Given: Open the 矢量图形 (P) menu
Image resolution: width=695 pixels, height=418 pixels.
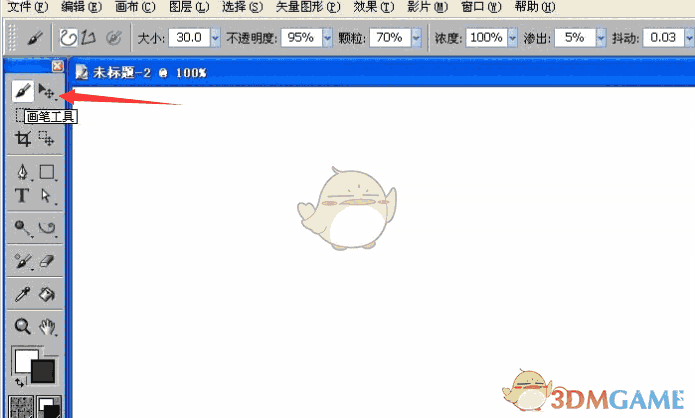Looking at the screenshot, I should point(308,7).
